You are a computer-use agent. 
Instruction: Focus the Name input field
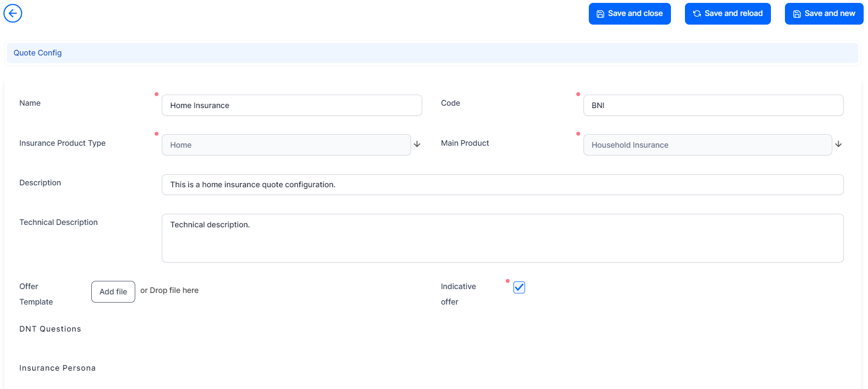click(x=292, y=105)
